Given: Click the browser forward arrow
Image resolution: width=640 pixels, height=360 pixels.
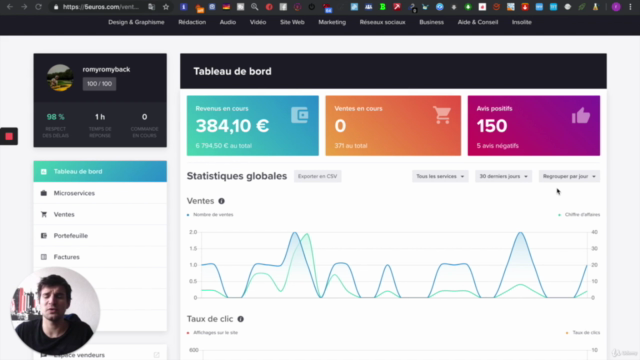Looking at the screenshot, I should click(x=24, y=7).
